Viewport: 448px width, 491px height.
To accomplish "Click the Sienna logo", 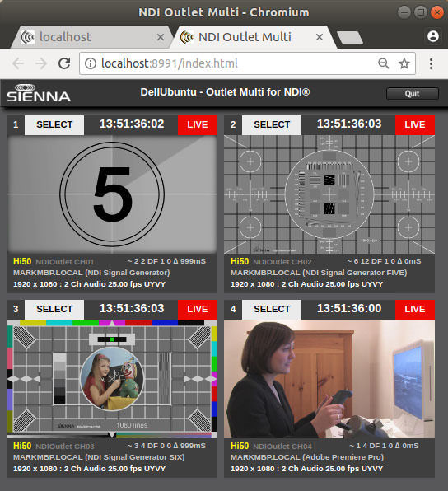I will click(39, 93).
